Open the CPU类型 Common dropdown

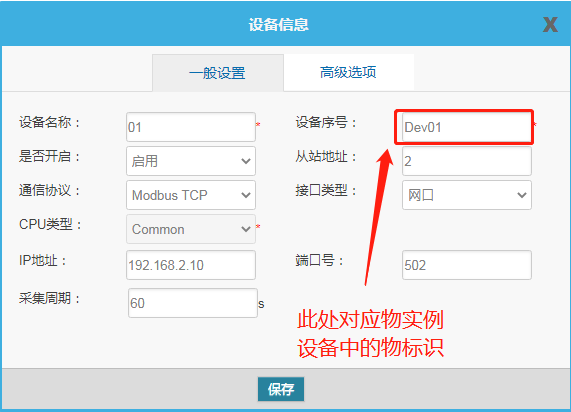191,229
